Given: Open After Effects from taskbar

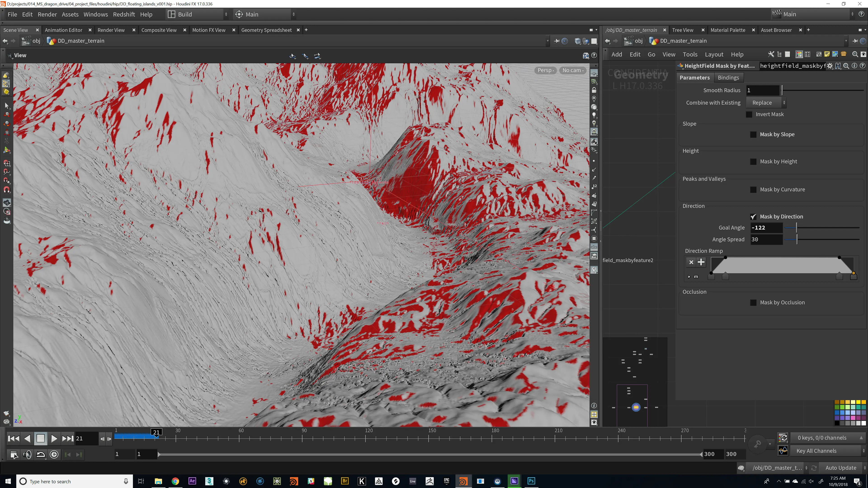Looking at the screenshot, I should [192, 481].
